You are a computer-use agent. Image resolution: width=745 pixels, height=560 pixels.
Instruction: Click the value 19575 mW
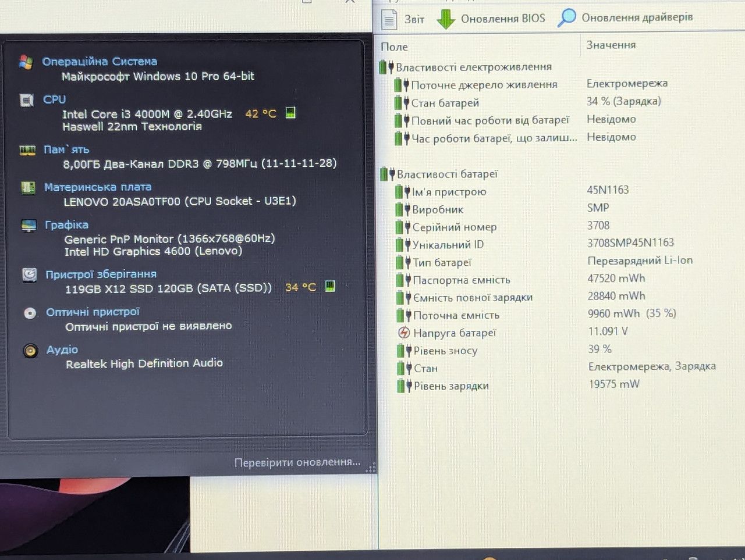click(614, 384)
